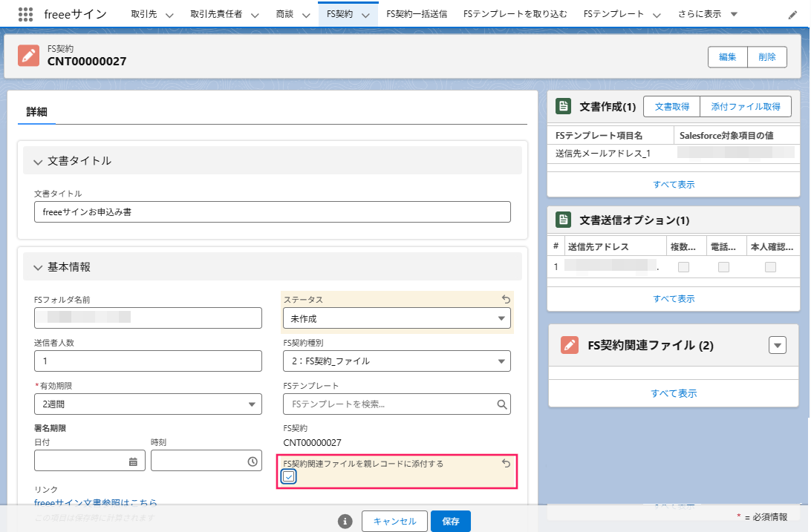Screen dimensions: 811x532
Task: Open the 文書作成(1) related list title
Action: 608,106
